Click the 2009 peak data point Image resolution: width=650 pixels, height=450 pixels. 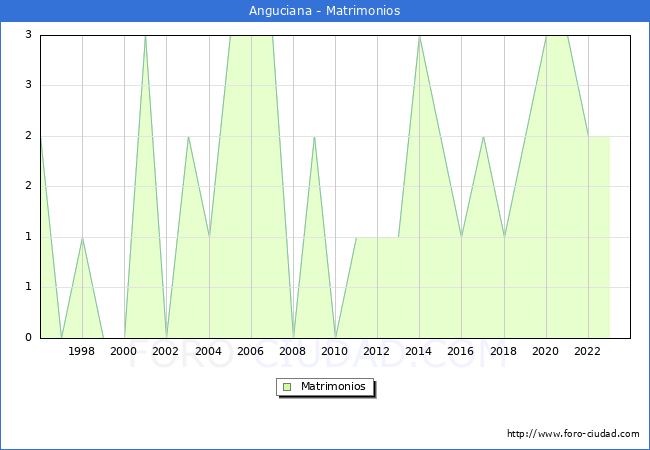(x=315, y=137)
